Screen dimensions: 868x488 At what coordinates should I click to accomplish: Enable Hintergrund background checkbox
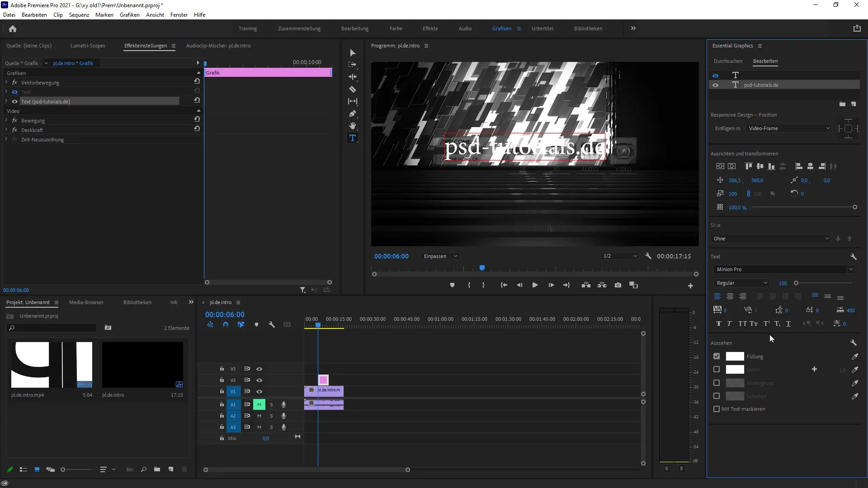coord(717,383)
